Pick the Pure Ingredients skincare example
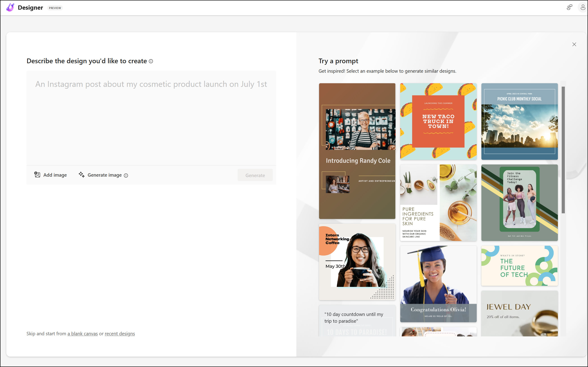This screenshot has width=588, height=367. (x=438, y=203)
